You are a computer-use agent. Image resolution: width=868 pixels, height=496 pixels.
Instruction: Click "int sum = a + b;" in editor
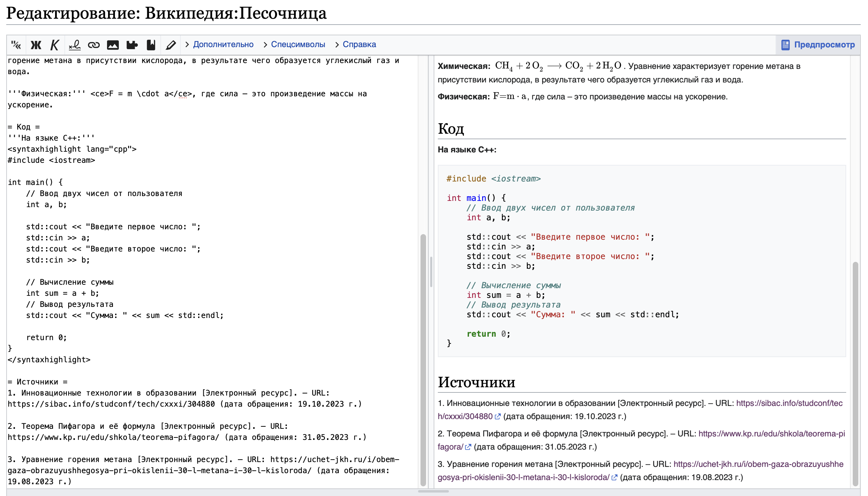[63, 293]
